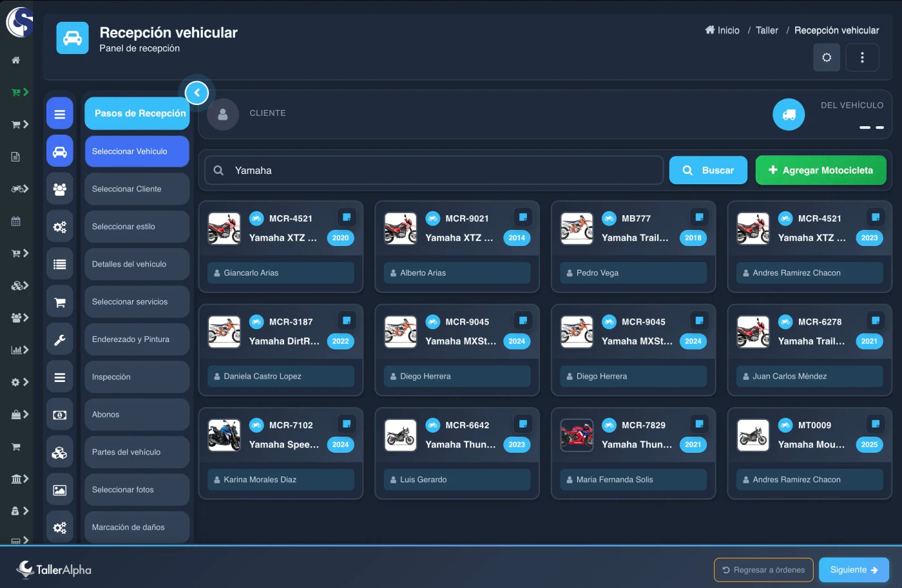Open the note icon on the MCR-9021 card
Screen dimensions: 902x588
click(523, 217)
